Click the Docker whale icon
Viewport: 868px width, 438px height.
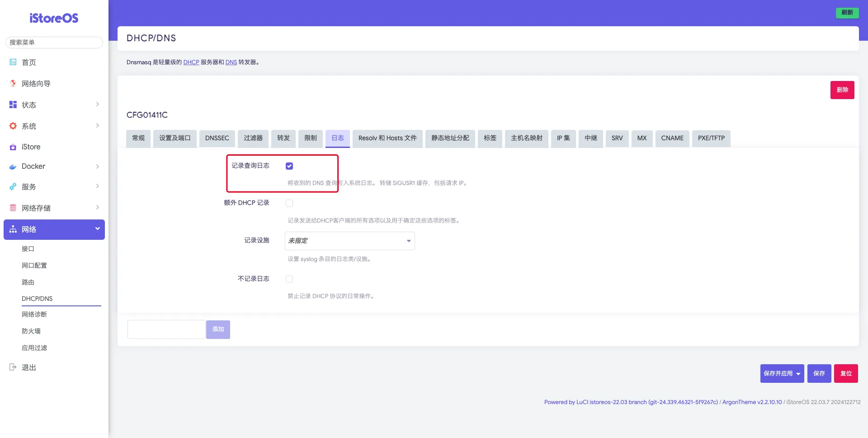[x=13, y=167]
